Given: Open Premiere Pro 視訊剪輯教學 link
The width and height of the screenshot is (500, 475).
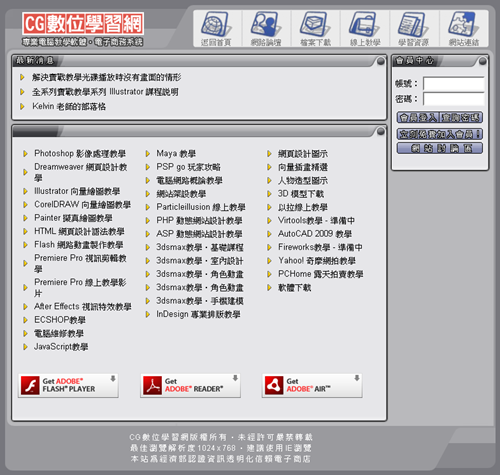Looking at the screenshot, I should tap(80, 263).
